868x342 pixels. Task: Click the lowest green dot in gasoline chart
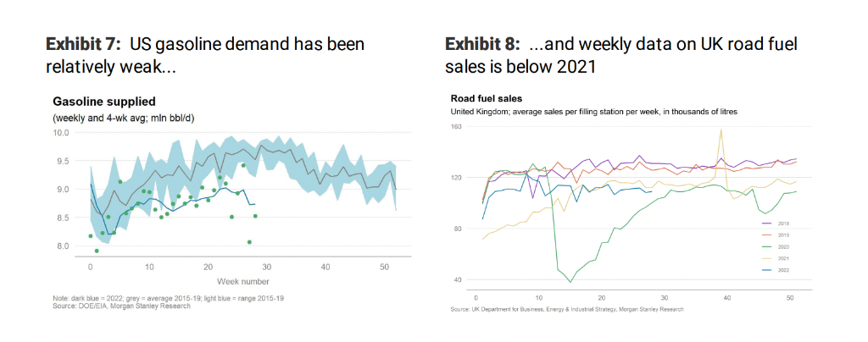pos(97,251)
